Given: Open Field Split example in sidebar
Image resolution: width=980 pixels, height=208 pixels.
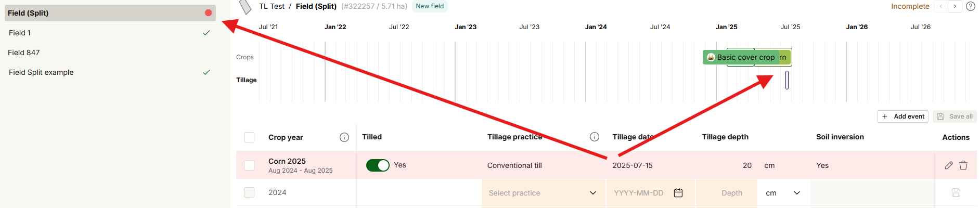Looking at the screenshot, I should coord(41,72).
